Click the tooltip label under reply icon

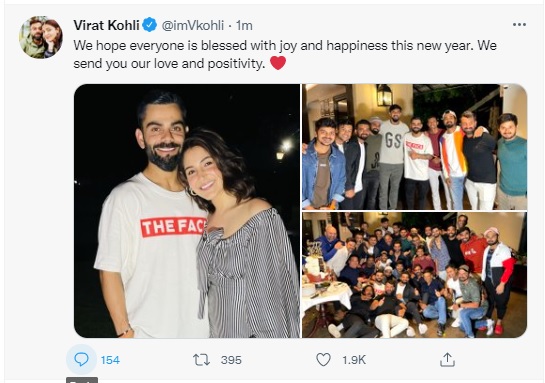(x=82, y=380)
